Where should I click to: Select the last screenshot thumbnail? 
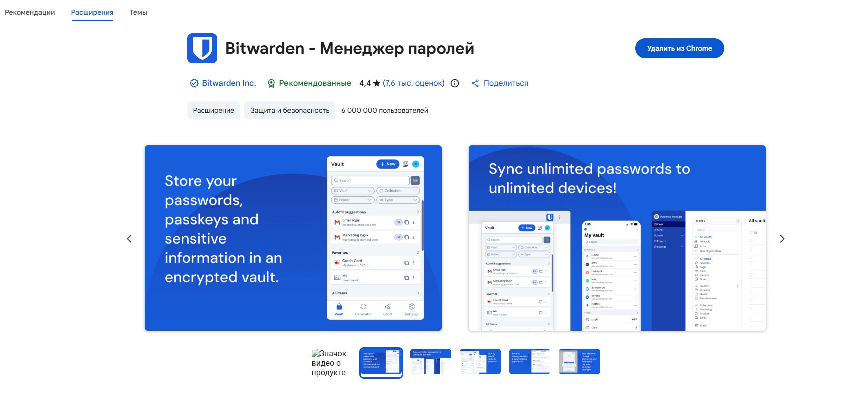[x=580, y=362]
